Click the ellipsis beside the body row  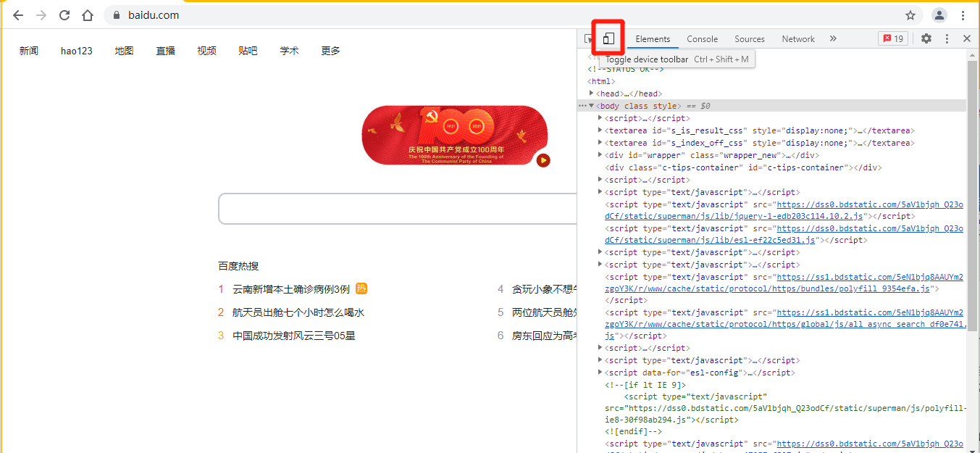[x=582, y=106]
